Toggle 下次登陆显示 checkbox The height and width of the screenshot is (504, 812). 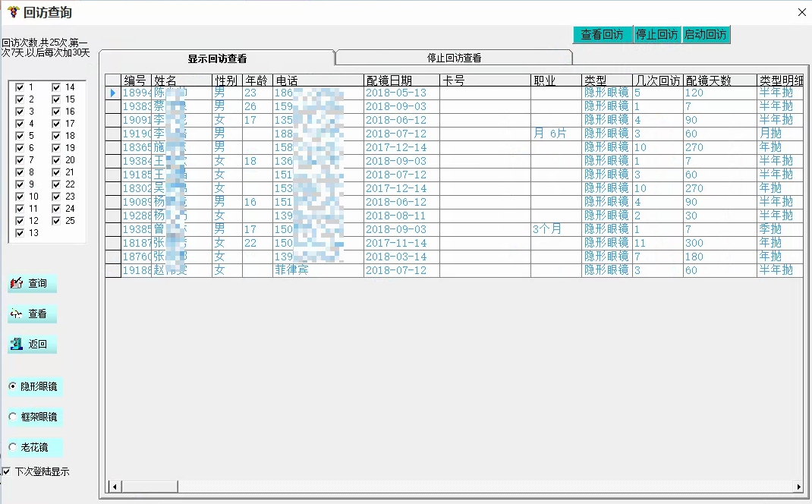7,471
